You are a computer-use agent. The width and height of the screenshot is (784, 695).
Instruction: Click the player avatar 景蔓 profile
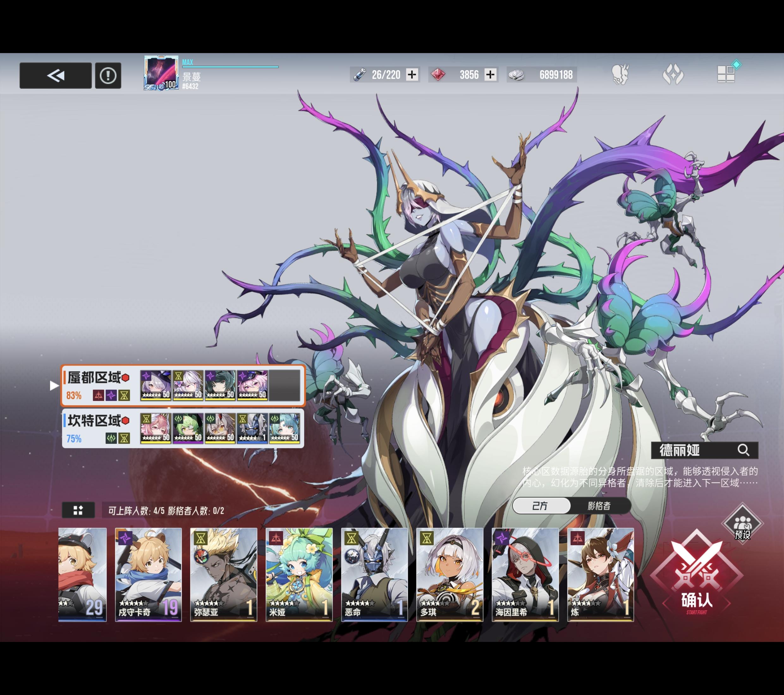click(161, 73)
